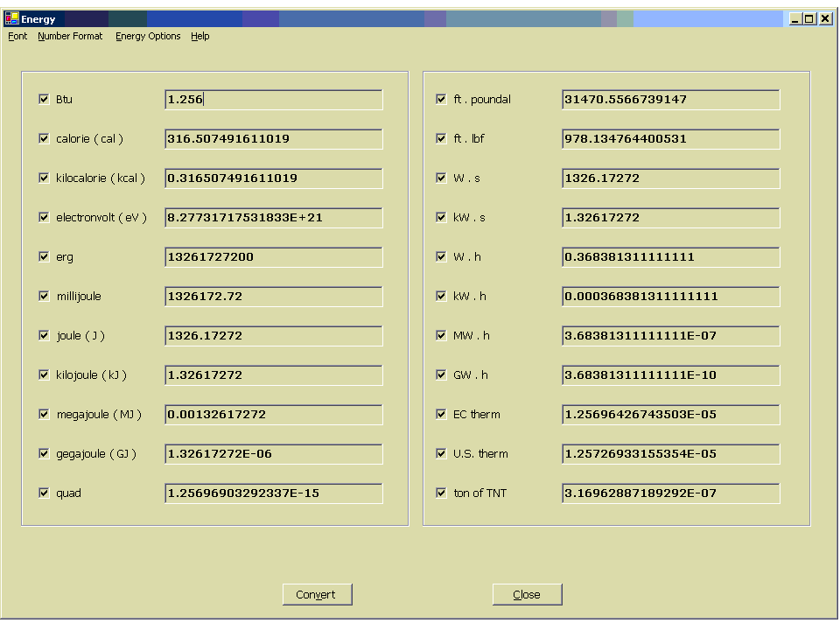Click the Btu value input field
This screenshot has height=630, width=840.
(x=273, y=100)
